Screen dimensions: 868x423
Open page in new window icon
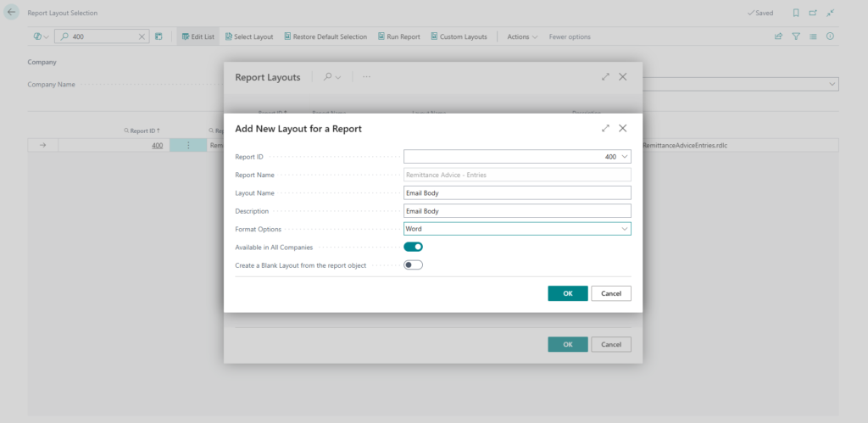(x=813, y=13)
